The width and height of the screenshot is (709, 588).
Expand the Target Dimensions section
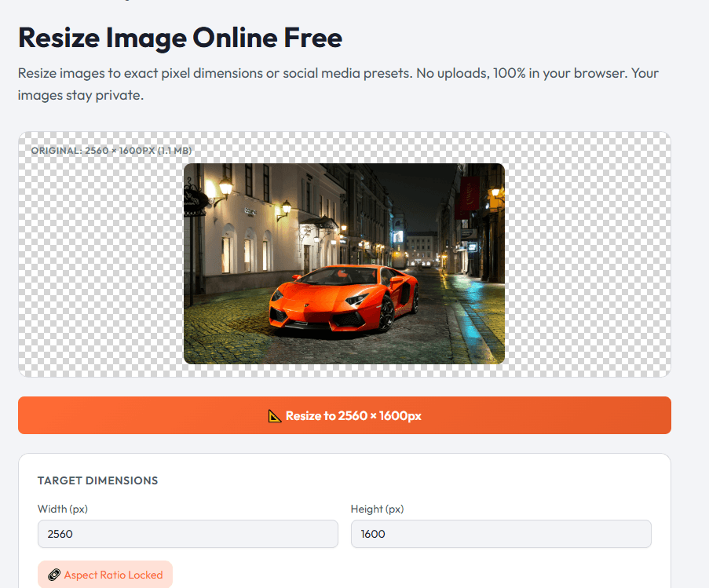pyautogui.click(x=97, y=480)
